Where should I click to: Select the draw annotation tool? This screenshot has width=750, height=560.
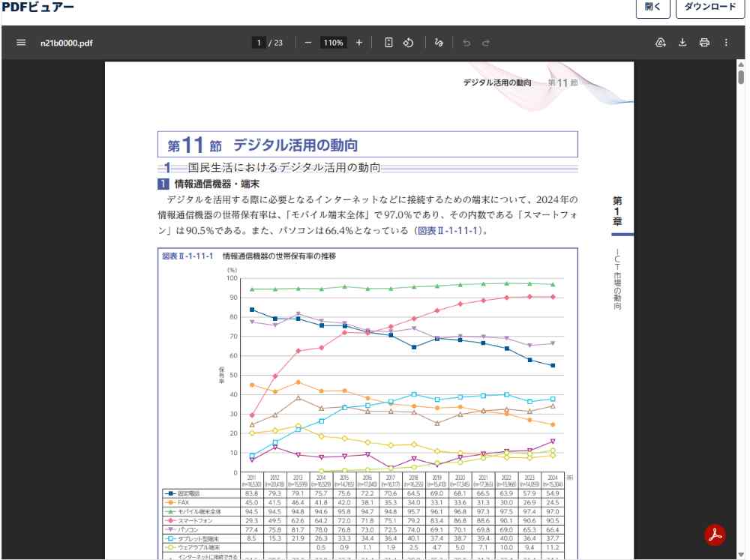pyautogui.click(x=439, y=43)
